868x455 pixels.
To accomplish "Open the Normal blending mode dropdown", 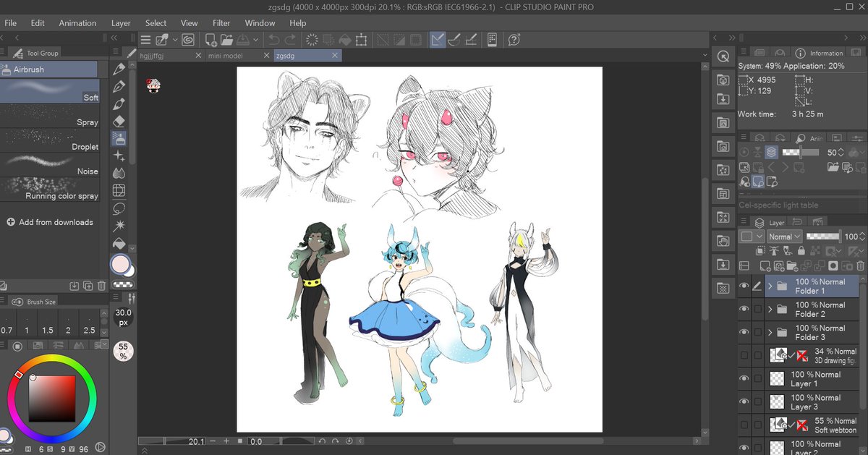I will [785, 237].
